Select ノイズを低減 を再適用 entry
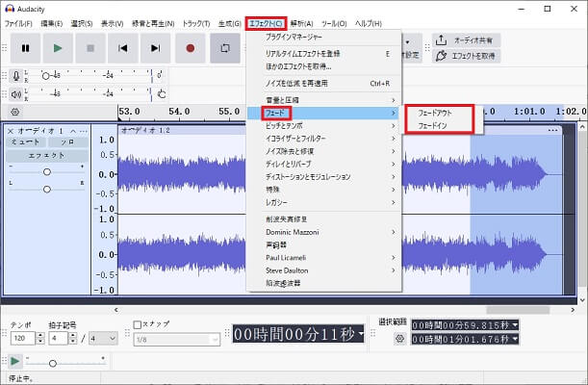The image size is (588, 385). tap(324, 83)
